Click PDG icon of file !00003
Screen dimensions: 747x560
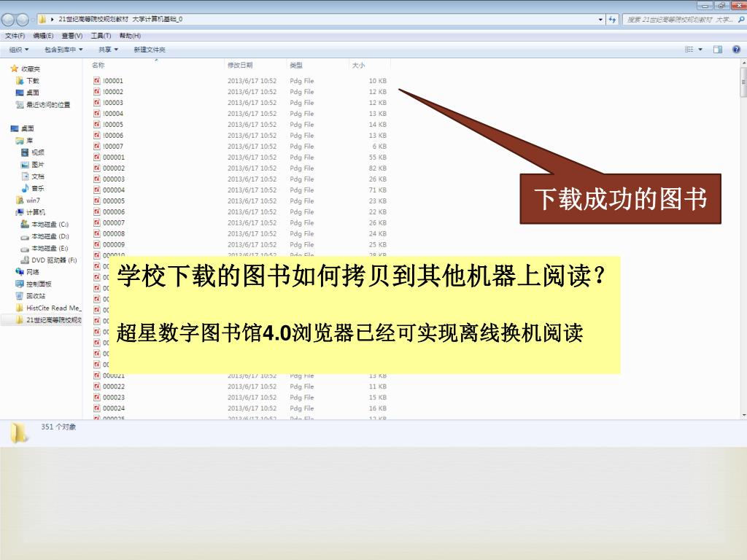pos(97,103)
